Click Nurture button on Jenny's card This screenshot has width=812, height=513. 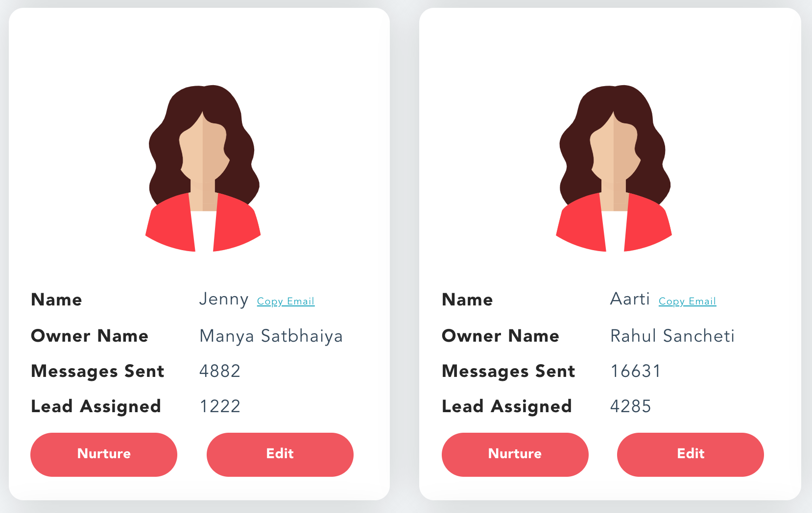[x=104, y=454]
